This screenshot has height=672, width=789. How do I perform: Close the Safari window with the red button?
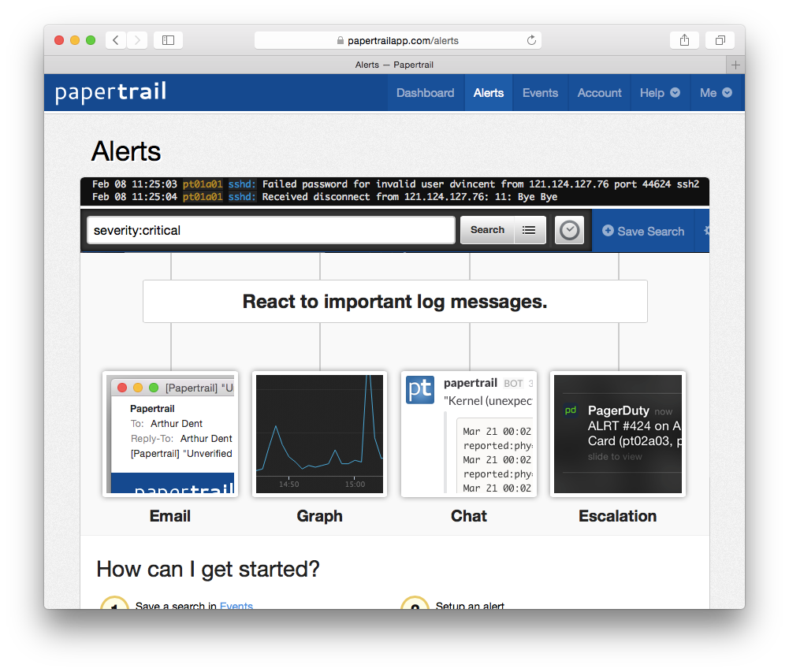(59, 40)
